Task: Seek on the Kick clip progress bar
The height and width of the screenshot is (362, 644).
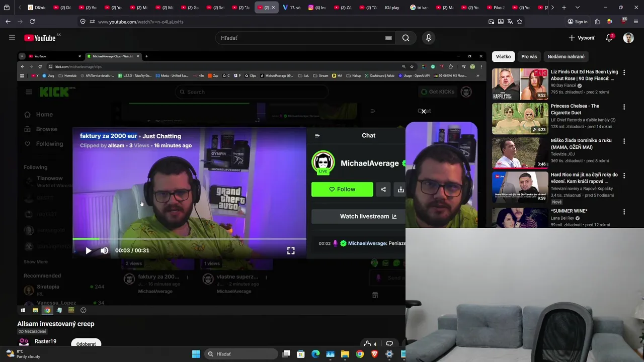Action: click(x=189, y=239)
